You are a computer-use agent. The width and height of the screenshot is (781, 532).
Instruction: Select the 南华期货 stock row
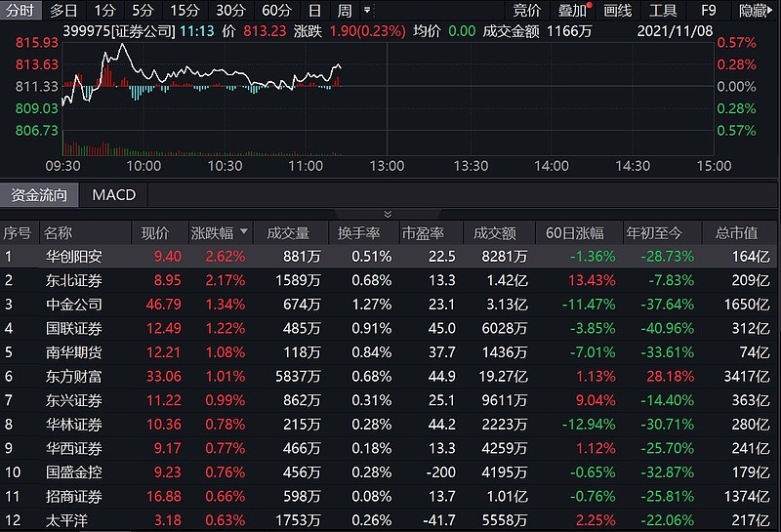[389, 352]
